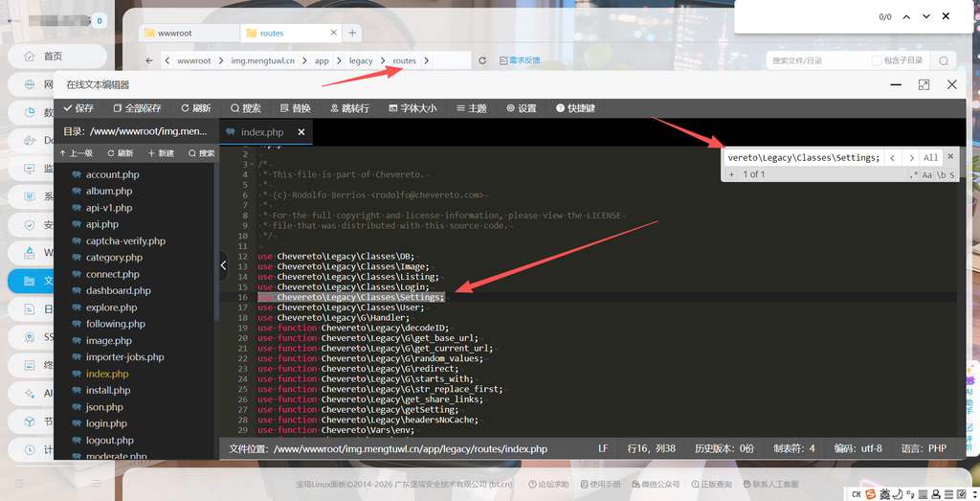Open 字体大小 font size option
This screenshot has height=501, width=980.
pyautogui.click(x=412, y=108)
